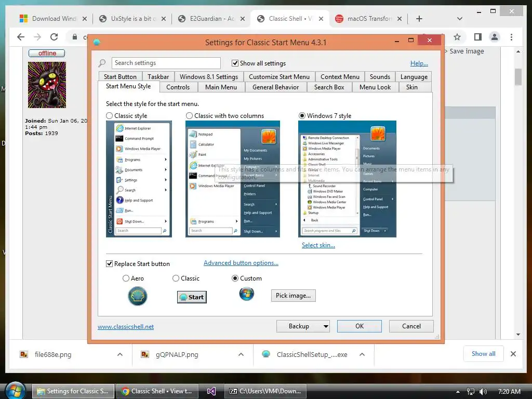Click the Classic Shell title bar icon
532x399 pixels.
(97, 43)
